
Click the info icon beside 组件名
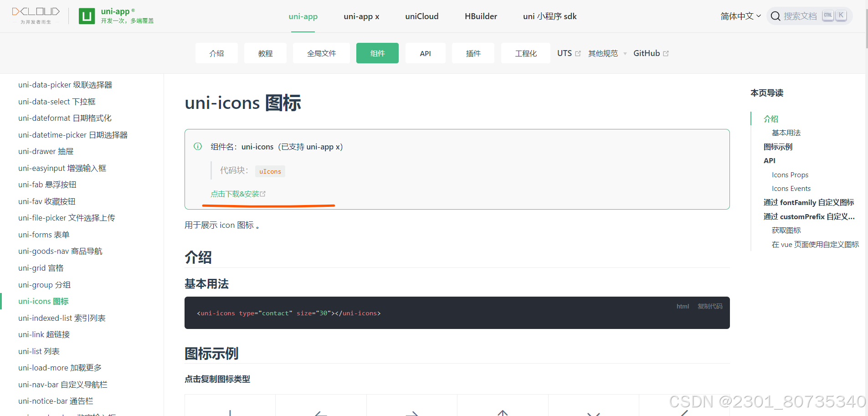coord(198,146)
